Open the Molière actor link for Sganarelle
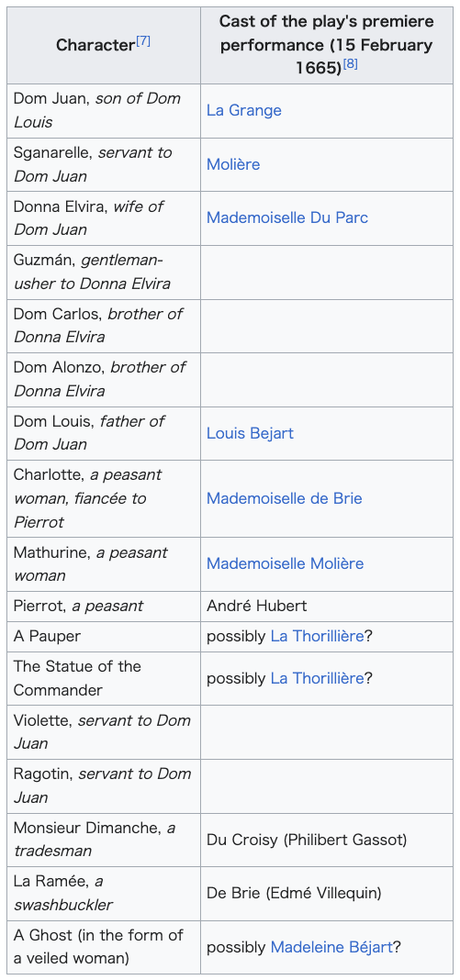This screenshot has width=460, height=980. pyautogui.click(x=233, y=164)
